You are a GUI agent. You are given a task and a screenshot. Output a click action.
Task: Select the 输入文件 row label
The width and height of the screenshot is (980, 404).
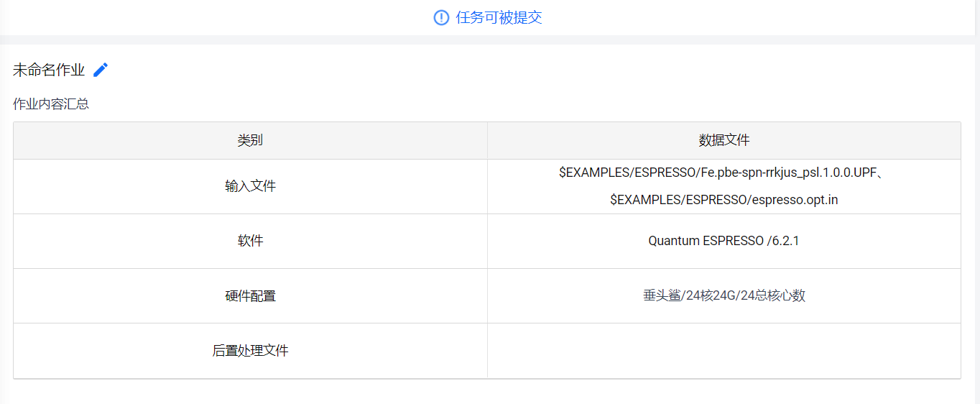point(250,186)
